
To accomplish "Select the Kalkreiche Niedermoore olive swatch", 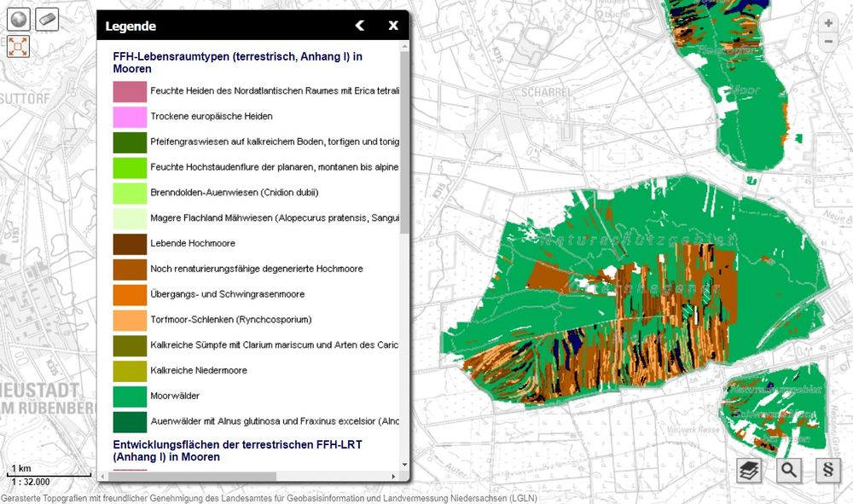I will tap(130, 371).
